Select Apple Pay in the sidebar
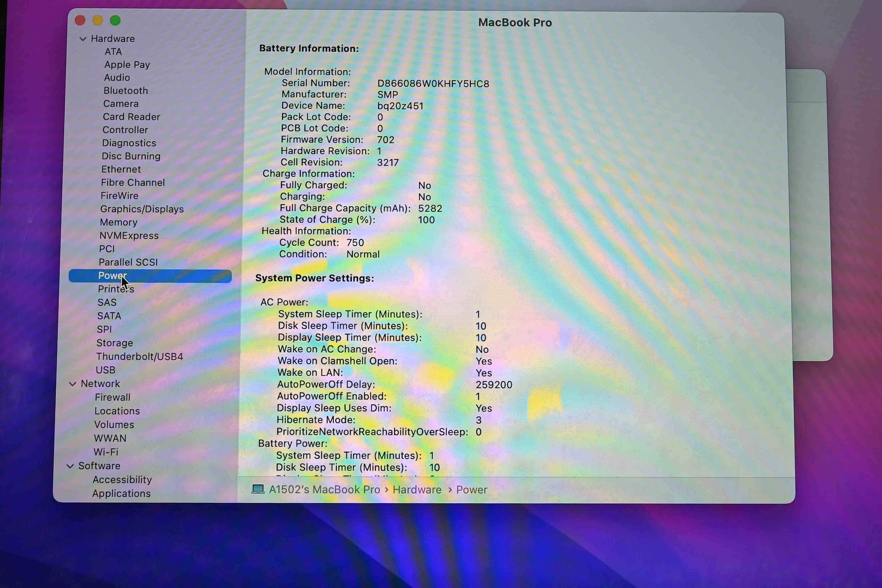Screen dimensions: 882x588 [x=127, y=65]
